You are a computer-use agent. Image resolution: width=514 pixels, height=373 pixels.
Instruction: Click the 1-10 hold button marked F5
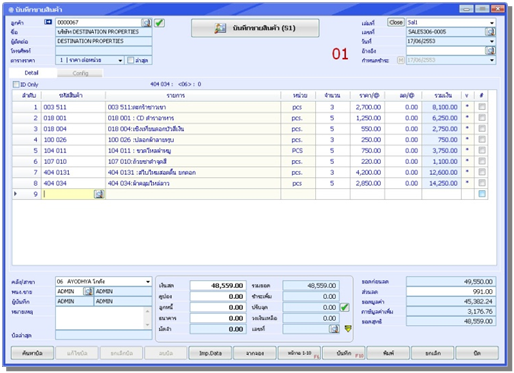tap(299, 353)
